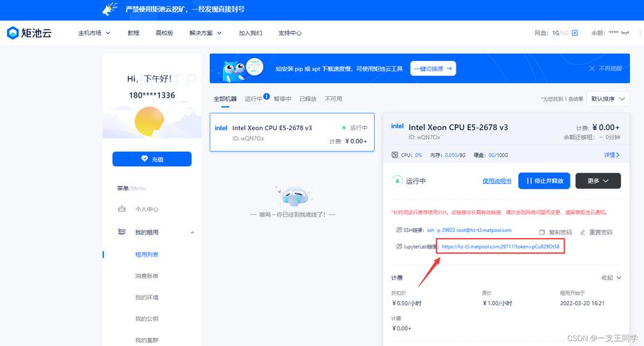The image size is (644, 346).
Task: Click the Intel logo in the detail panel
Action: pyautogui.click(x=397, y=126)
